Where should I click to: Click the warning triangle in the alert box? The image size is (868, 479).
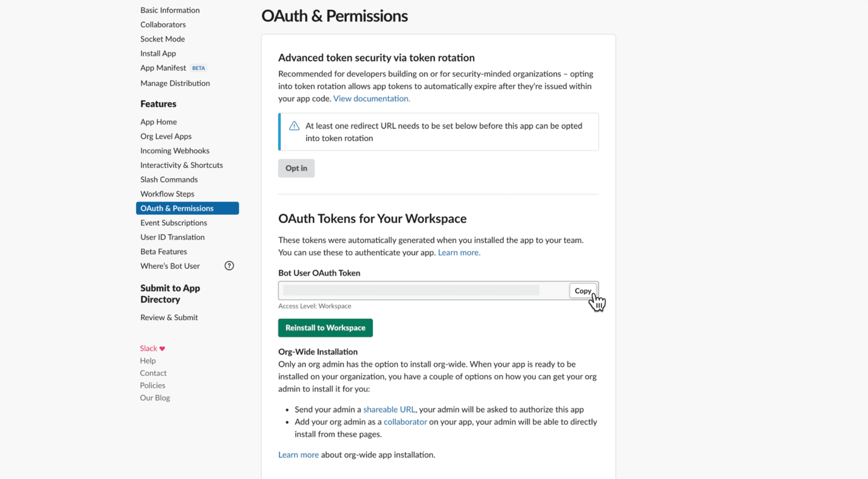click(294, 126)
